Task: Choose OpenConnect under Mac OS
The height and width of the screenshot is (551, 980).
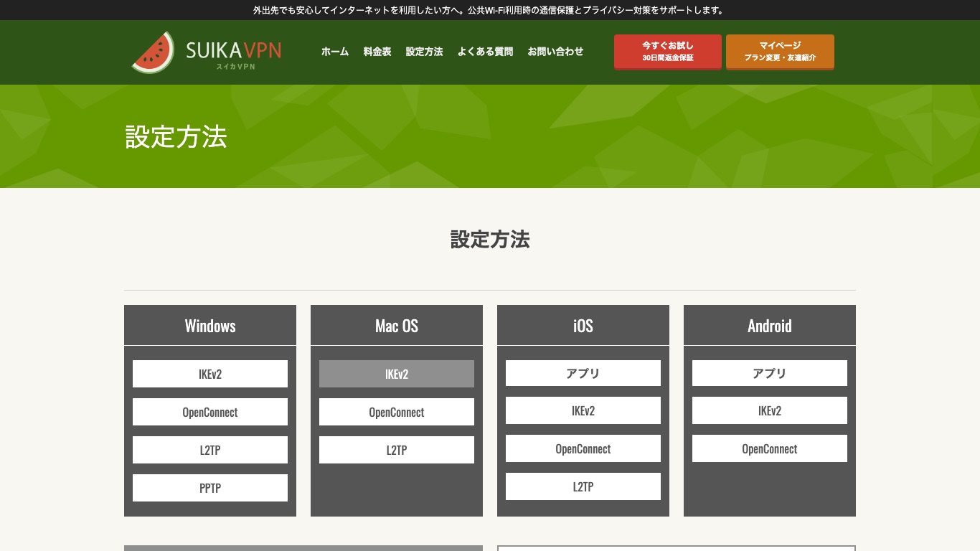Action: click(397, 412)
